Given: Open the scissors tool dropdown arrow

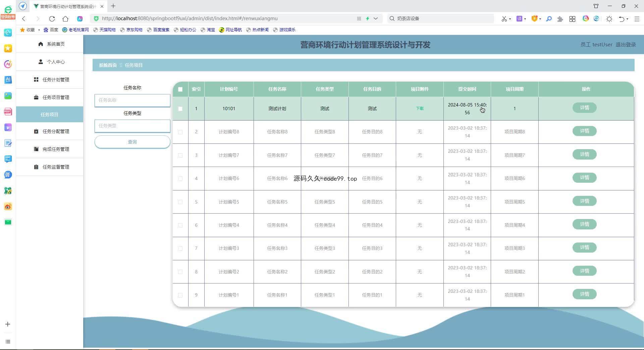Looking at the screenshot, I should coord(510,19).
